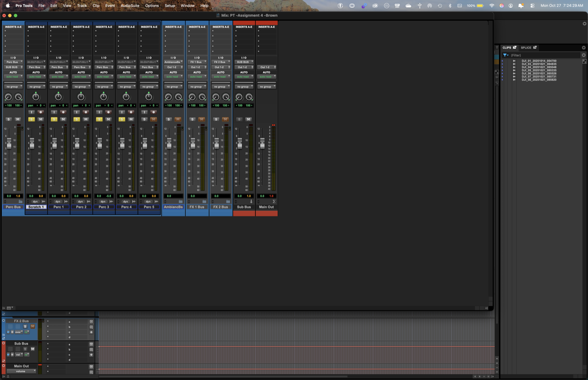Viewport: 588px width, 380px height.
Task: Click right pan knob on Sub Bus
Action: click(x=249, y=97)
